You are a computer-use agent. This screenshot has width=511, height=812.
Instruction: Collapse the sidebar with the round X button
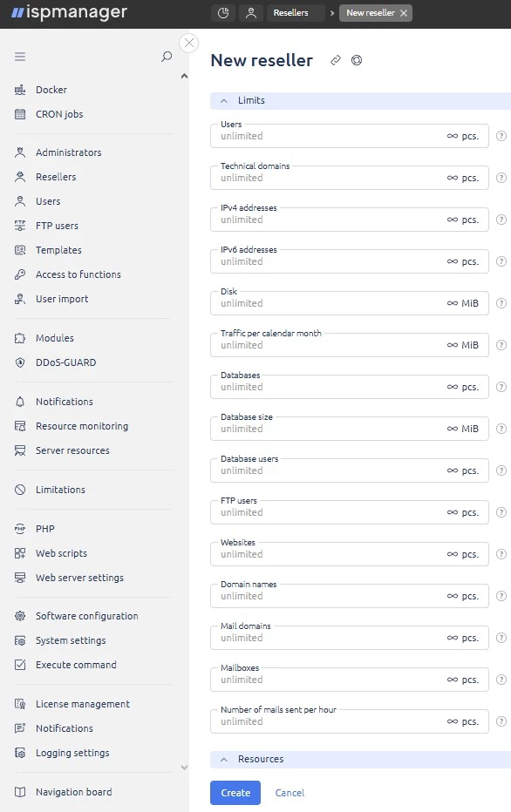pos(189,43)
